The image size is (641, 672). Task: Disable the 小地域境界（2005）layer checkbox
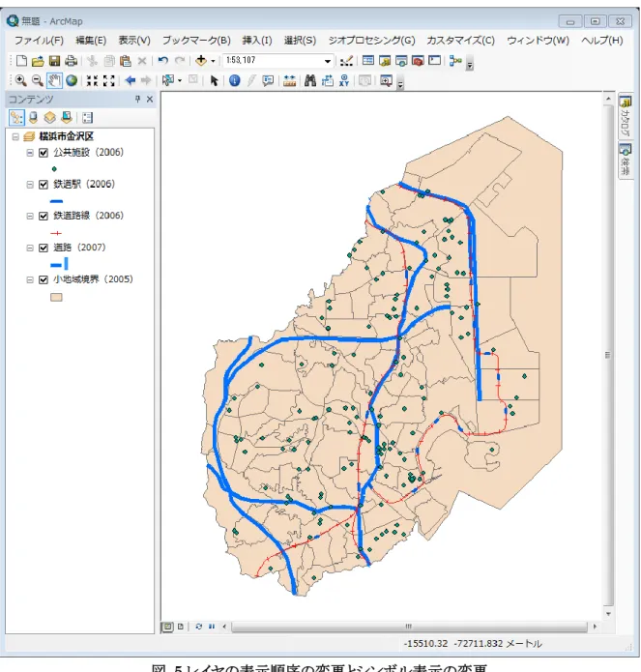click(44, 279)
